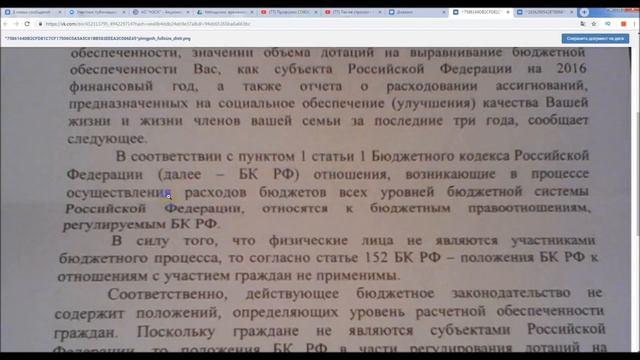Select the active document tab starting '7586'

(x=480, y=12)
